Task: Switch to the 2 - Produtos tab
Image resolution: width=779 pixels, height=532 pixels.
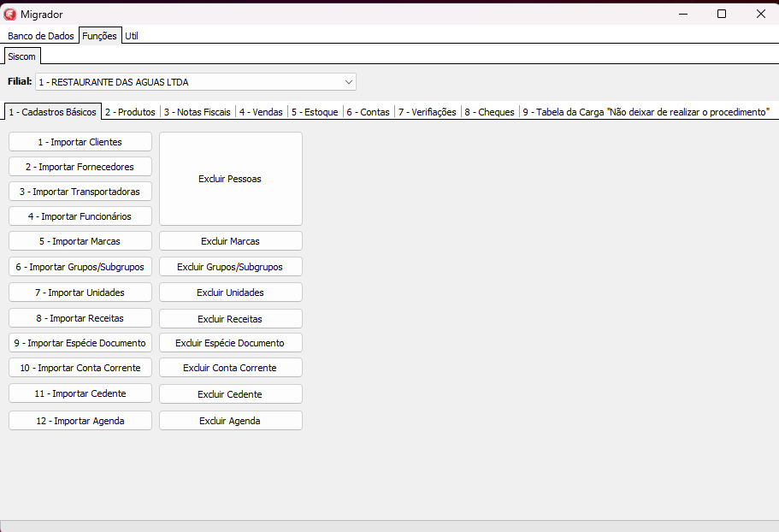Action: coord(130,112)
